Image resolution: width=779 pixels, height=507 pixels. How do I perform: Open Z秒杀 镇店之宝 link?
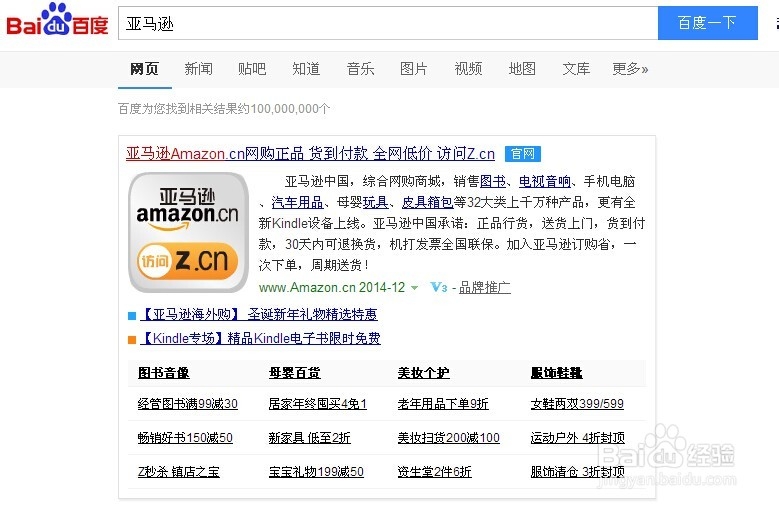179,471
